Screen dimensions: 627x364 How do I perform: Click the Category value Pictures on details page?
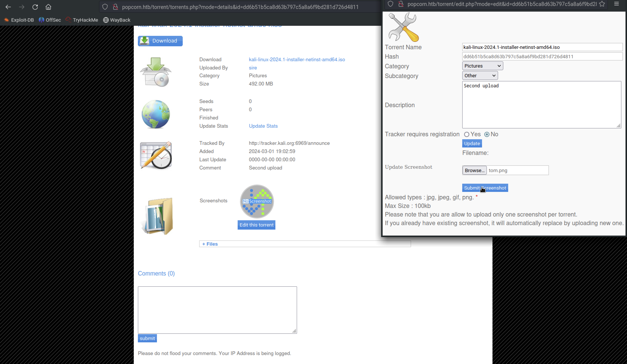click(258, 76)
